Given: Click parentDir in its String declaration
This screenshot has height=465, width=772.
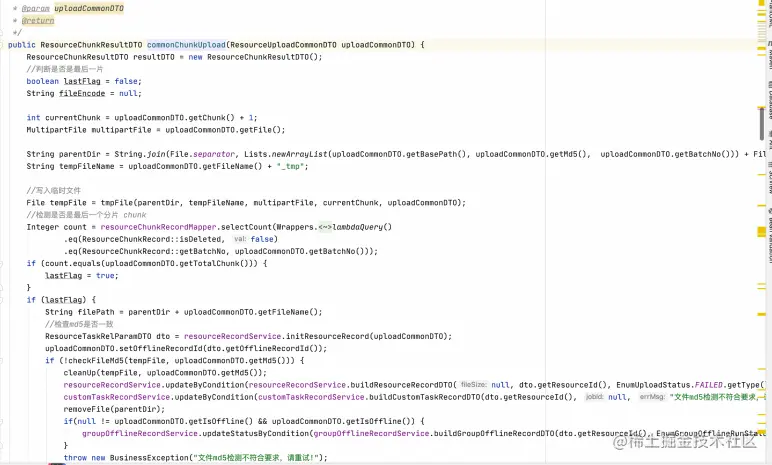Looking at the screenshot, I should click(79, 154).
